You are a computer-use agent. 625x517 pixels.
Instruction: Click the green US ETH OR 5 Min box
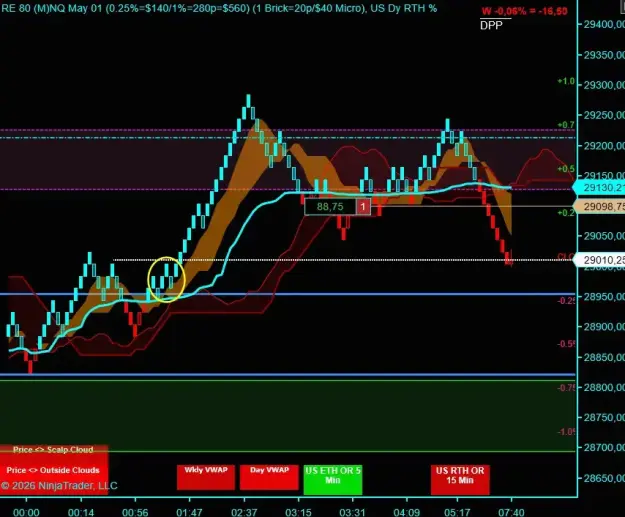point(333,480)
